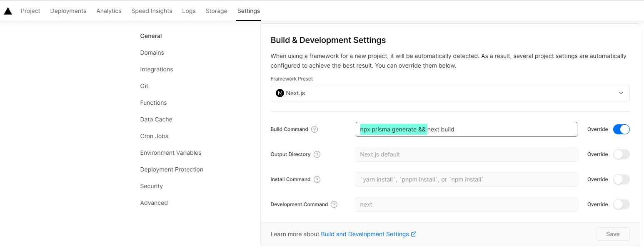Open Domains settings in sidebar
The image size is (644, 252).
point(152,53)
